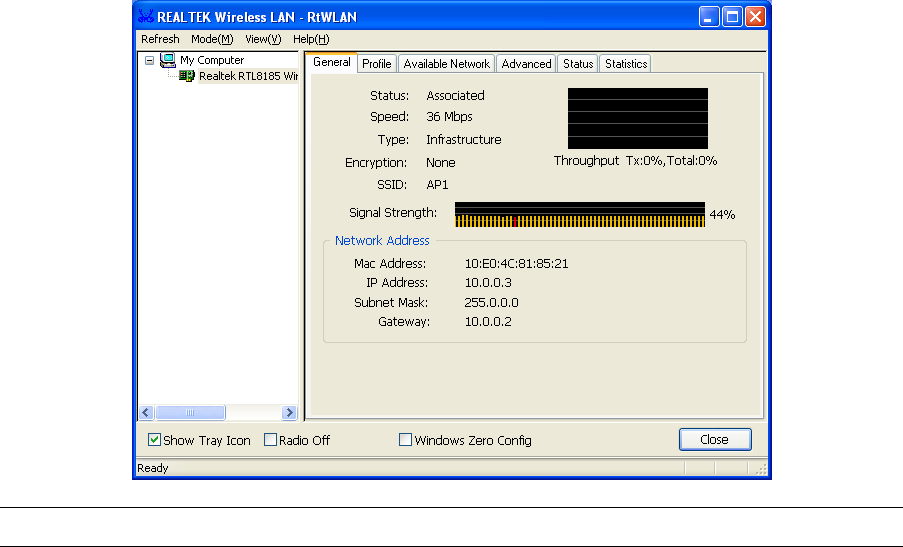Click the Close button
This screenshot has width=903, height=547.
pos(715,439)
